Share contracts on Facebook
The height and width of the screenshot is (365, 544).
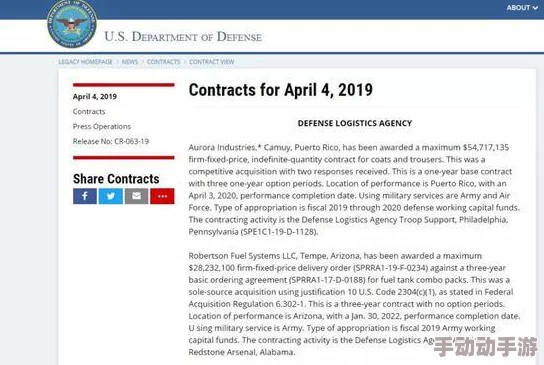[x=85, y=196]
